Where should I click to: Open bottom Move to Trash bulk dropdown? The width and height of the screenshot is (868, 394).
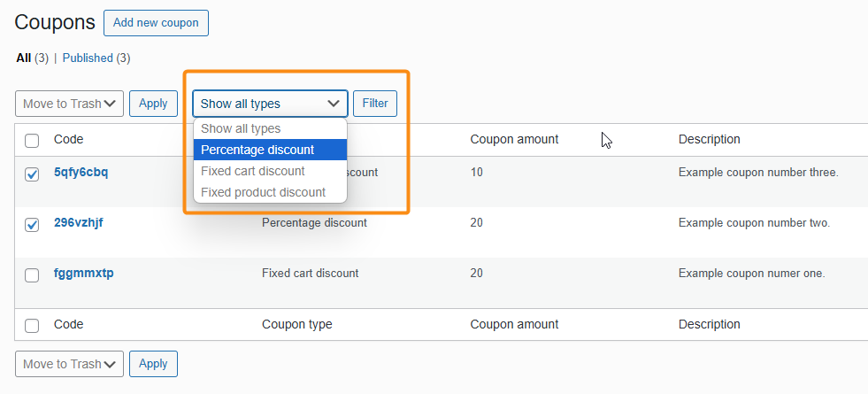69,364
